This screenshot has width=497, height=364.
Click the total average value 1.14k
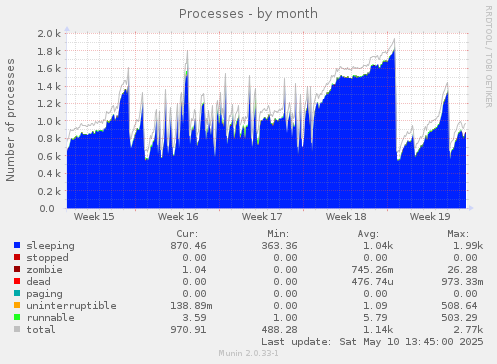(x=378, y=330)
